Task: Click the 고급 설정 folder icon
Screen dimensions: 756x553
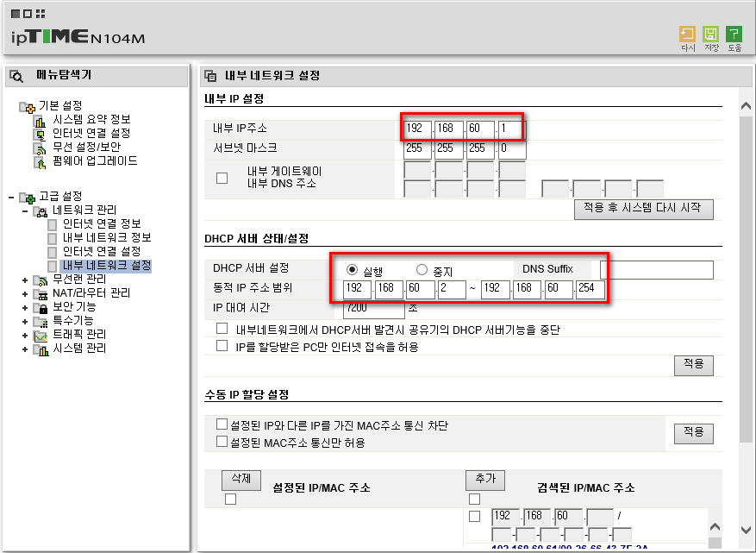Action: 27,198
